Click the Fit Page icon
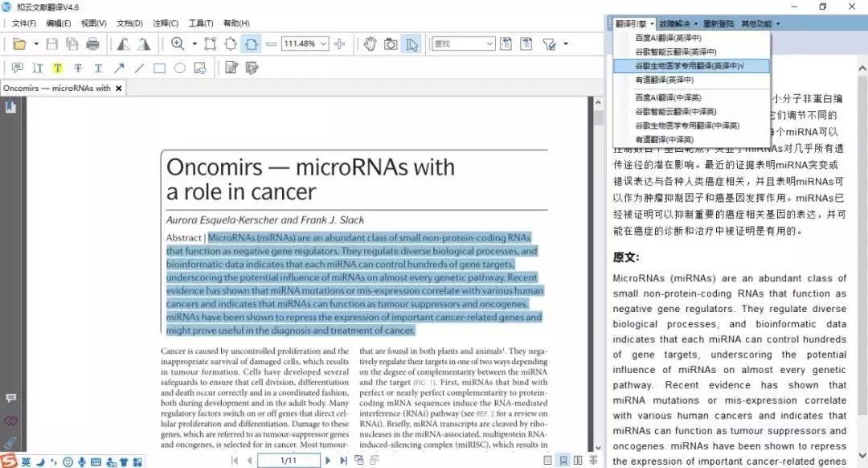Viewport: 868px width, 468px height. point(231,43)
